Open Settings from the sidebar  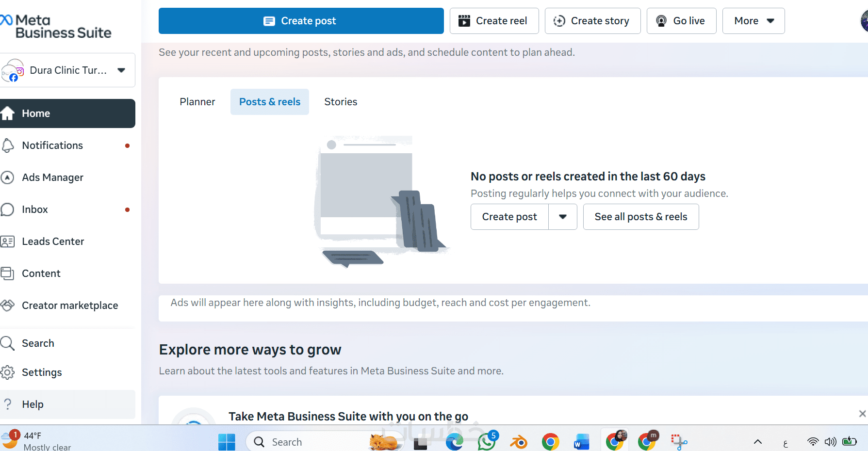[x=67, y=372]
